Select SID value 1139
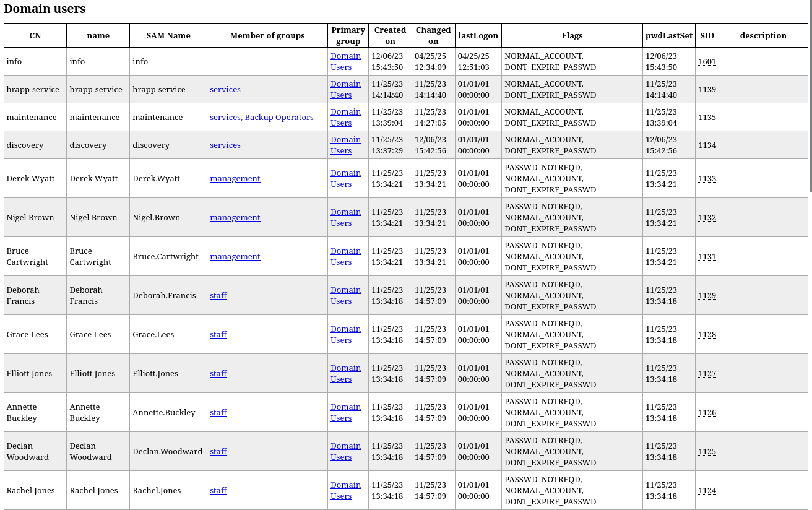 click(707, 89)
